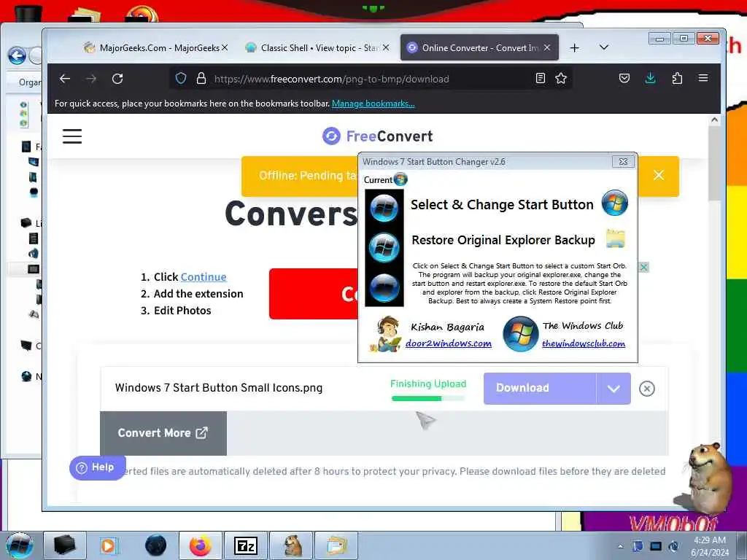This screenshot has width=747, height=560.
Task: Open Manage bookmarks link
Action: [373, 104]
